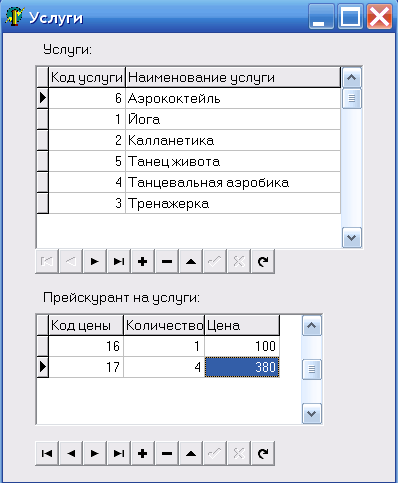Click price cell with value 100
The height and width of the screenshot is (483, 398).
point(242,346)
